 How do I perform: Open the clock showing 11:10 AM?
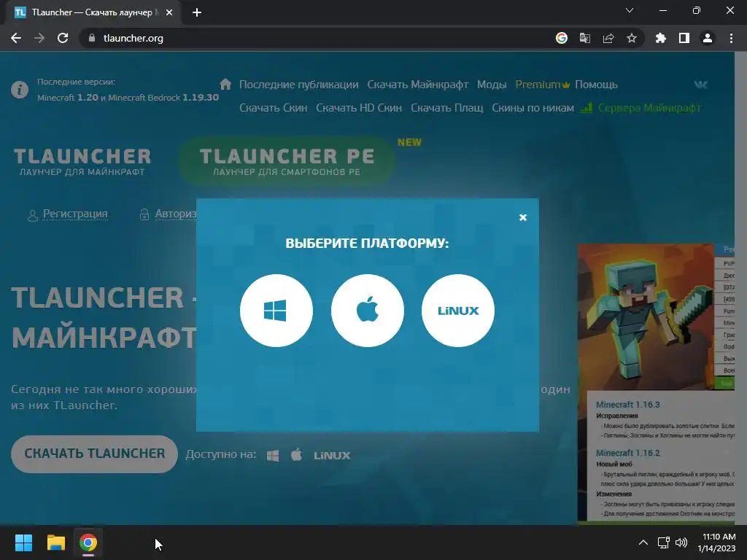tap(716, 542)
